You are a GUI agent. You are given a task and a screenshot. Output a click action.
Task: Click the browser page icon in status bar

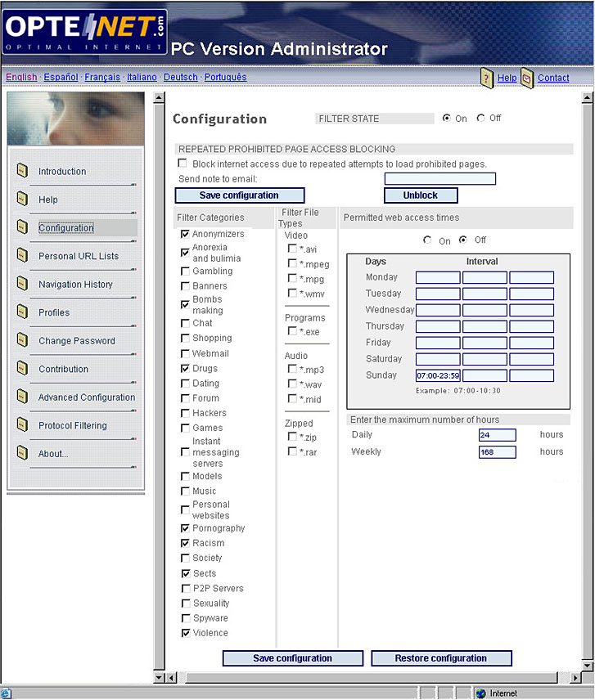click(7, 693)
